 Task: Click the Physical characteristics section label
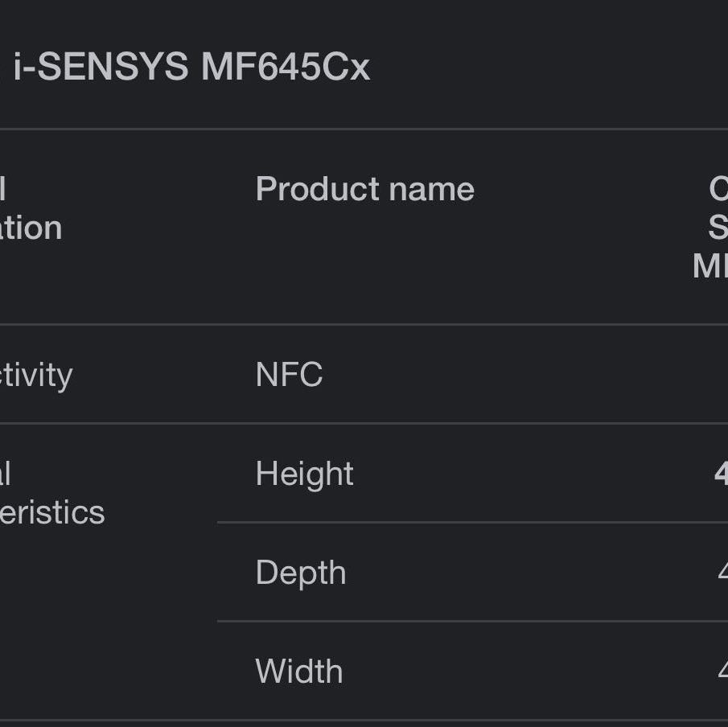(52, 493)
